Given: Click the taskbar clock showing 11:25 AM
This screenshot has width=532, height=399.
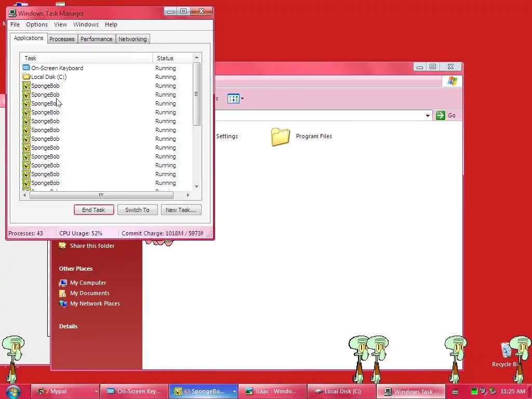Looking at the screenshot, I should pyautogui.click(x=513, y=391).
